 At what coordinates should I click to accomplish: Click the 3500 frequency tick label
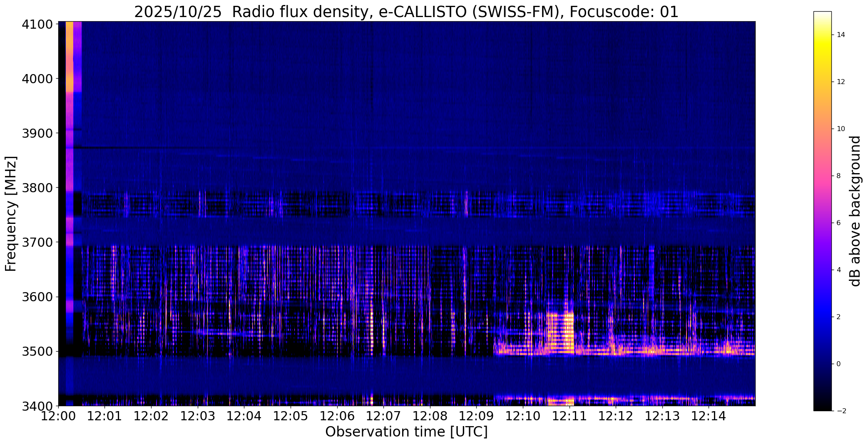(x=37, y=352)
